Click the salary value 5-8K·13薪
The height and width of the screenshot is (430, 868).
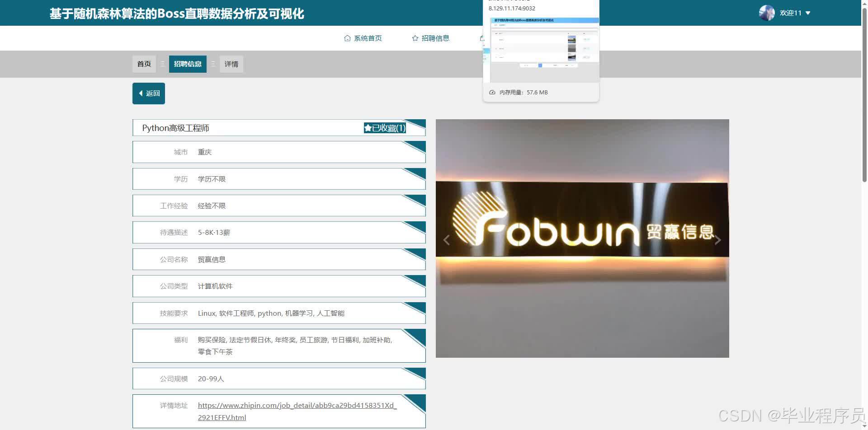coord(214,233)
